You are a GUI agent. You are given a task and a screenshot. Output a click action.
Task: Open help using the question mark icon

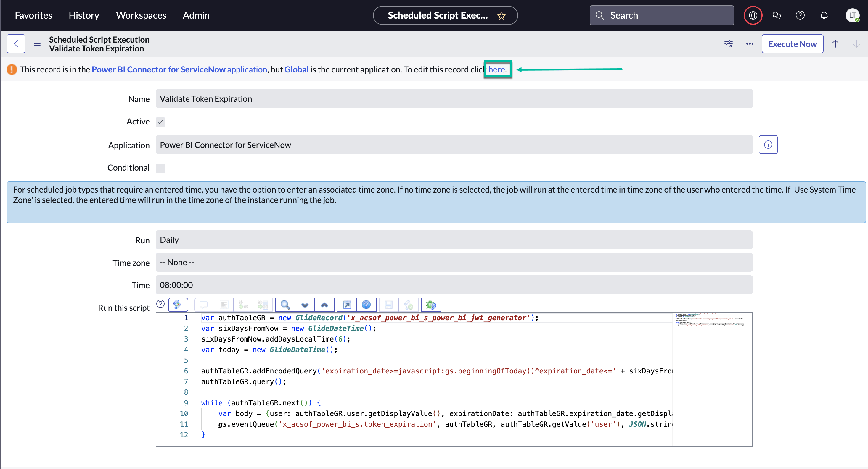[x=800, y=15]
